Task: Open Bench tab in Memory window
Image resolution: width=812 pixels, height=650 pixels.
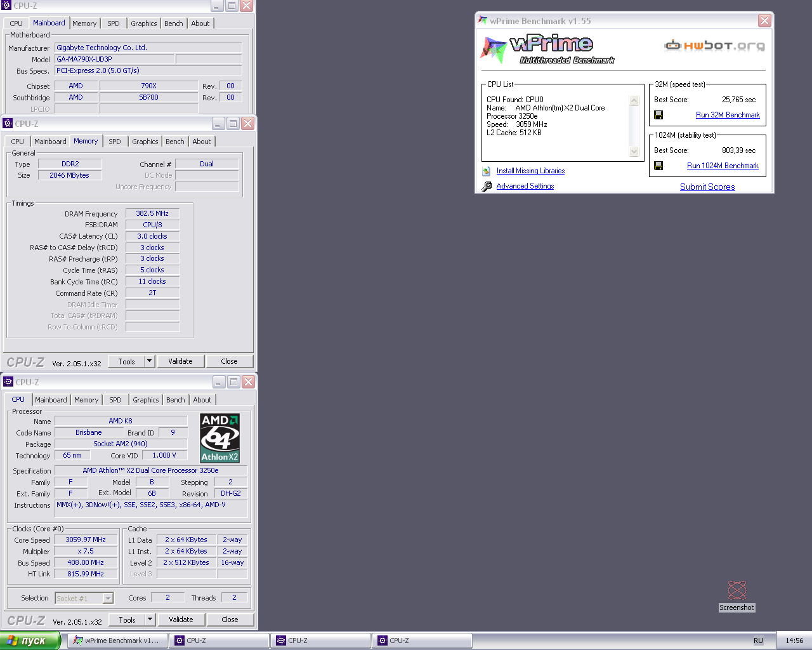Action: coord(175,142)
